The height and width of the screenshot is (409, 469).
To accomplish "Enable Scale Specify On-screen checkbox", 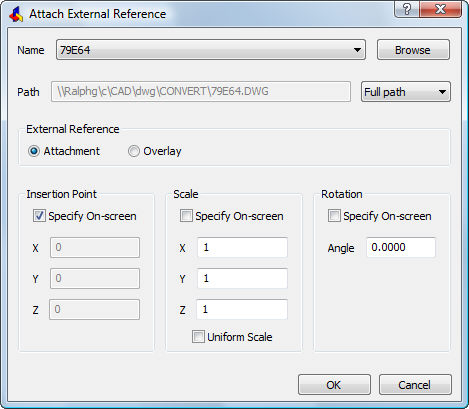I will tap(186, 216).
